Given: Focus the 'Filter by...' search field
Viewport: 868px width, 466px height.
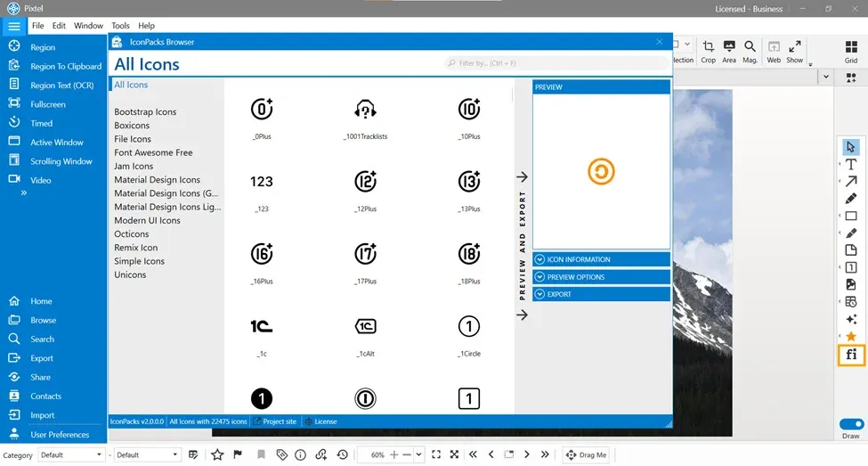Looking at the screenshot, I should coord(556,63).
